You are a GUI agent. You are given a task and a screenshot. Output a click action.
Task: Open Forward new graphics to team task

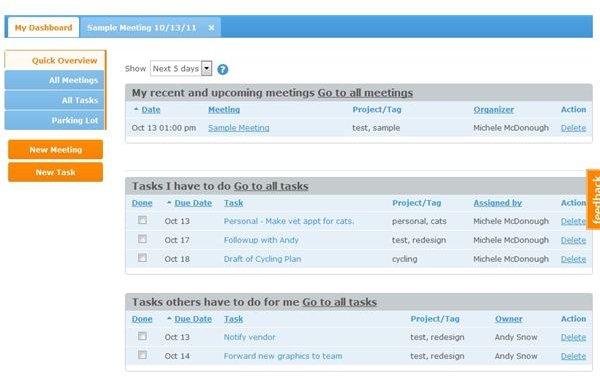[x=283, y=356]
